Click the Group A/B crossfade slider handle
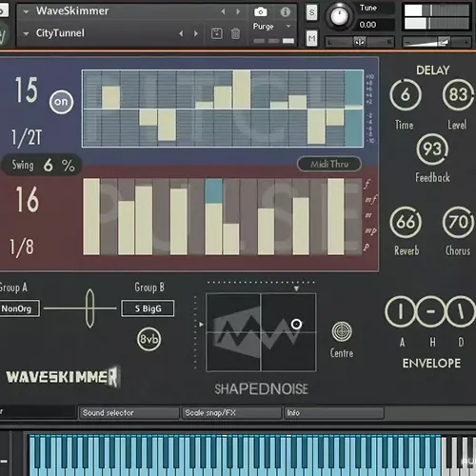 [89, 308]
